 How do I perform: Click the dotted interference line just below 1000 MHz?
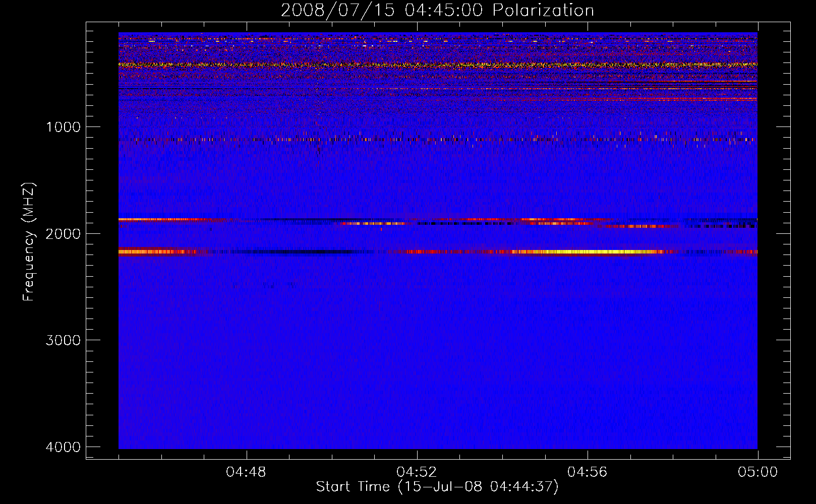pos(438,140)
